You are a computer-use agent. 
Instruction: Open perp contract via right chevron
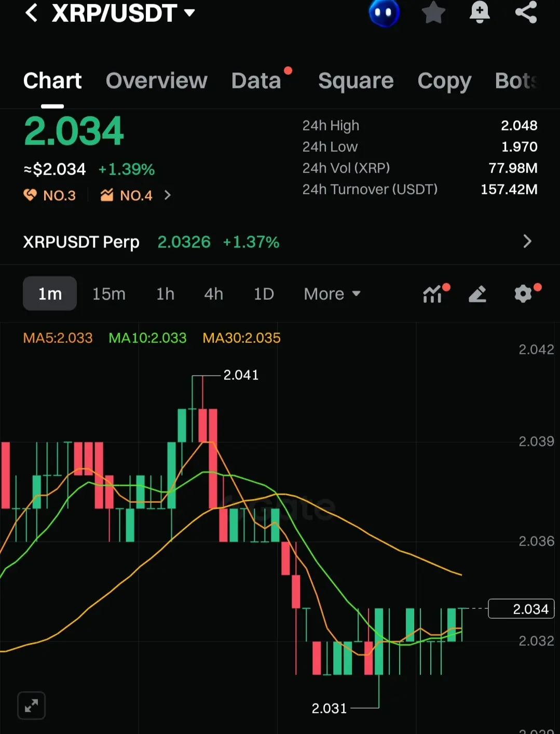[x=527, y=242]
